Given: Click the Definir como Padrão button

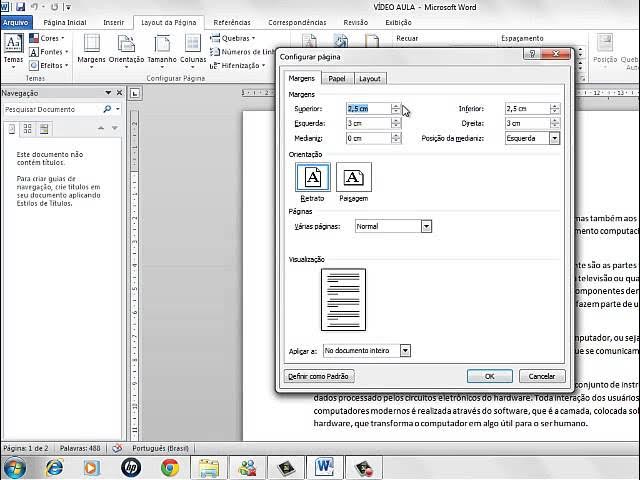Looking at the screenshot, I should click(x=319, y=376).
